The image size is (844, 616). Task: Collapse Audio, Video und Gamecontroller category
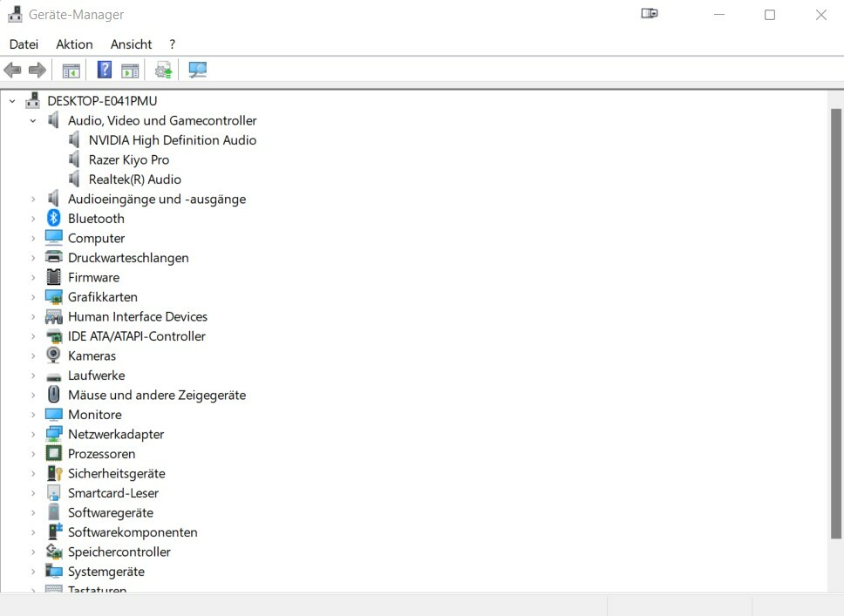33,120
